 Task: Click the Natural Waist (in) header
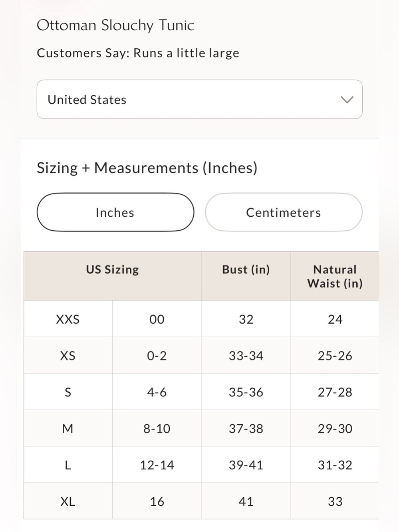[x=335, y=276]
